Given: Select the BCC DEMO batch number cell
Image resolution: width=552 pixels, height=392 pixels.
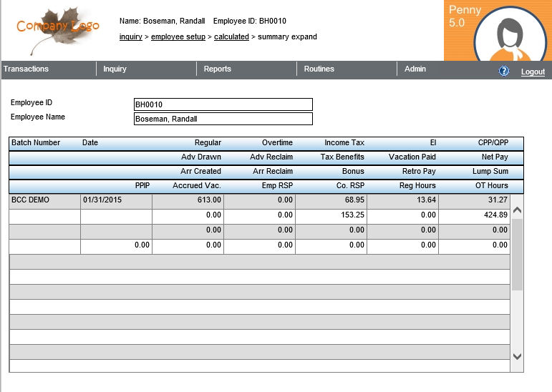Looking at the screenshot, I should point(44,200).
